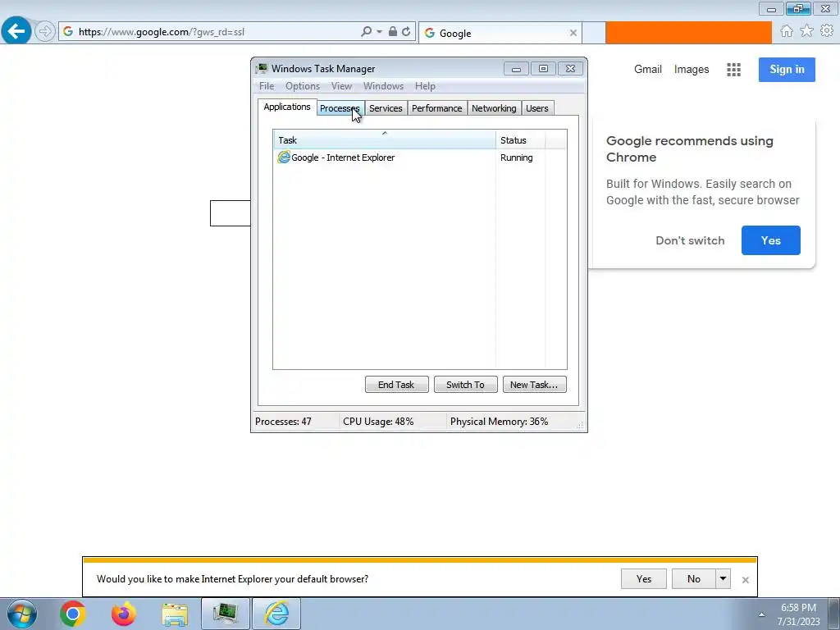
Task: Click Processes: 47 in status bar
Action: 283,422
